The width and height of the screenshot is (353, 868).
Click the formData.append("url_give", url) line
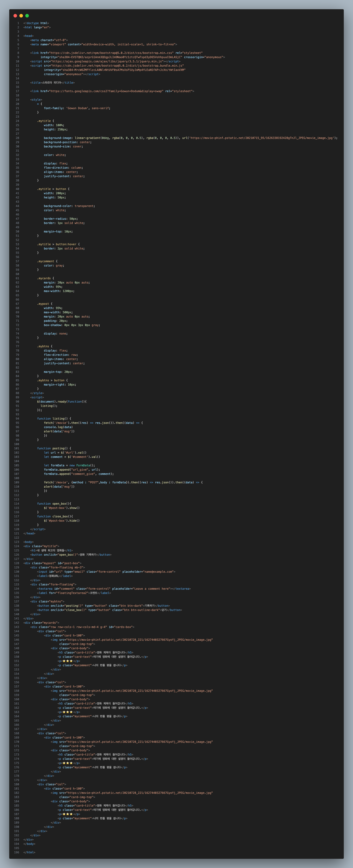(72, 470)
